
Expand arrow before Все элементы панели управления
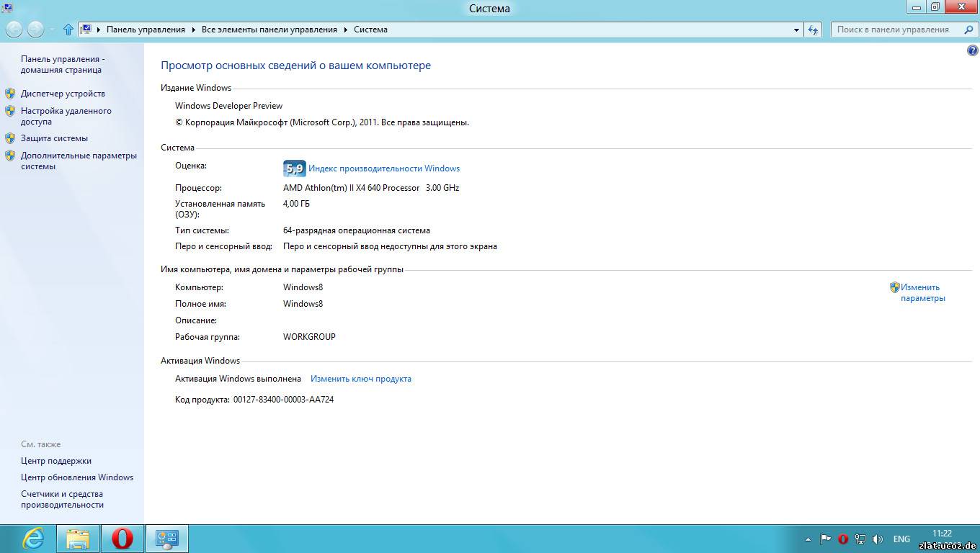coord(193,30)
